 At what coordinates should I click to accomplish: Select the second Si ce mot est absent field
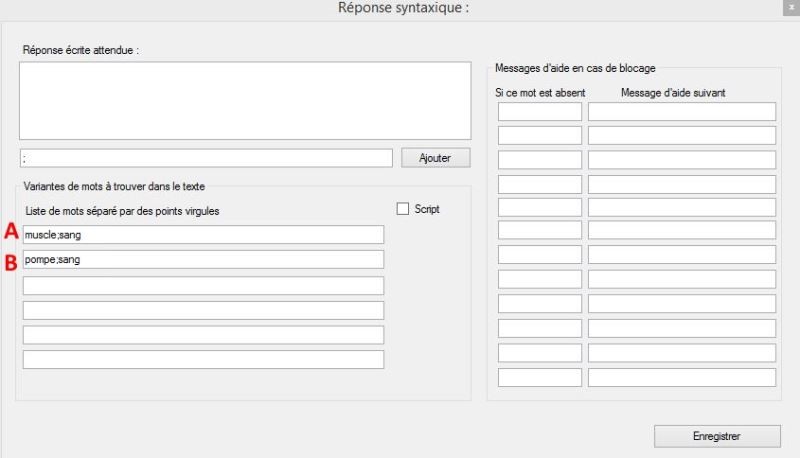(539, 135)
